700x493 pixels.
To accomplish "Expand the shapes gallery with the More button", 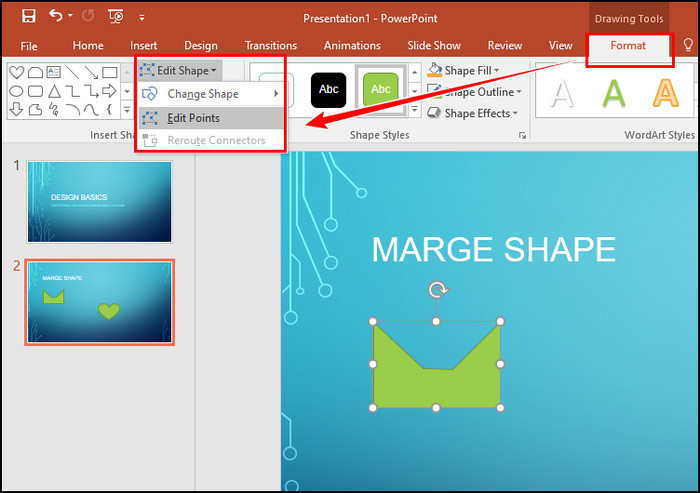I will point(127,109).
